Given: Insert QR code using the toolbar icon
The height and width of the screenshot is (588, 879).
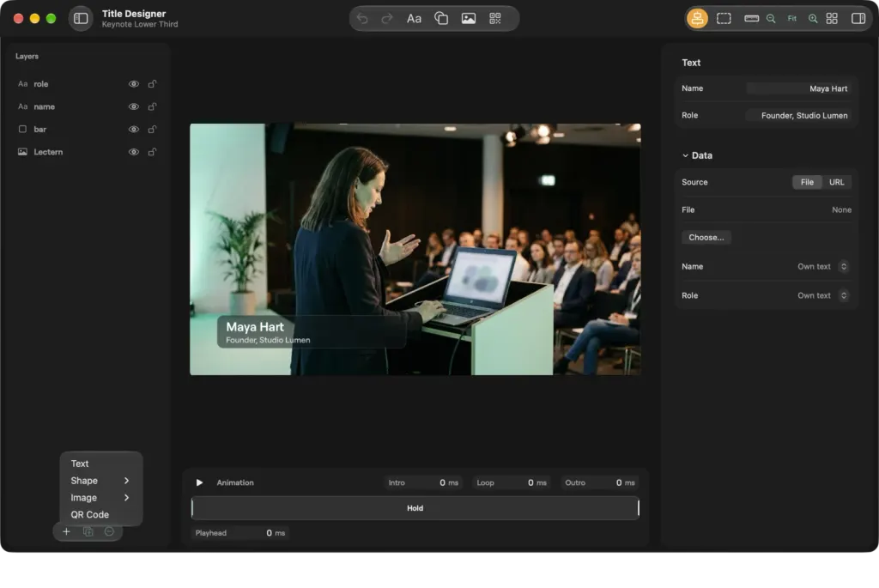Looking at the screenshot, I should coord(495,19).
